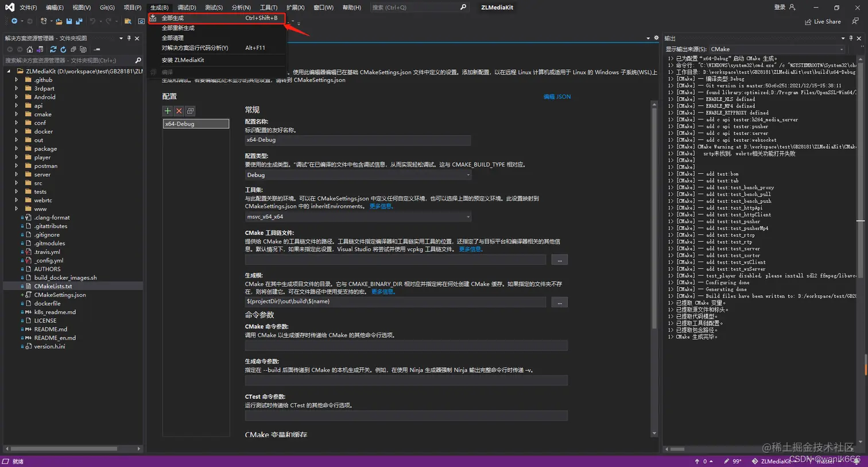Select build_docker_images.sh in file tree

[65, 277]
